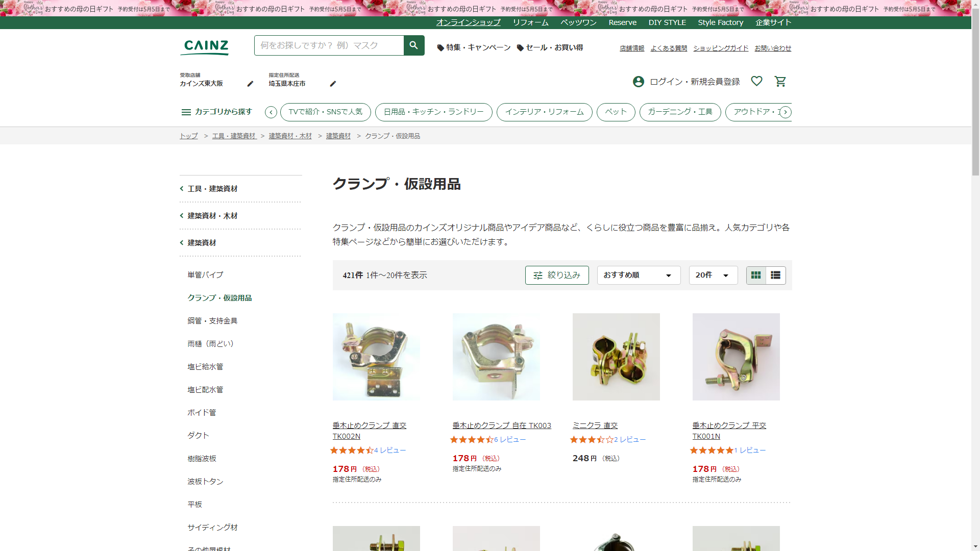Image resolution: width=980 pixels, height=551 pixels.
Task: Select ガーデニング・工具 category chip
Action: [x=680, y=112]
